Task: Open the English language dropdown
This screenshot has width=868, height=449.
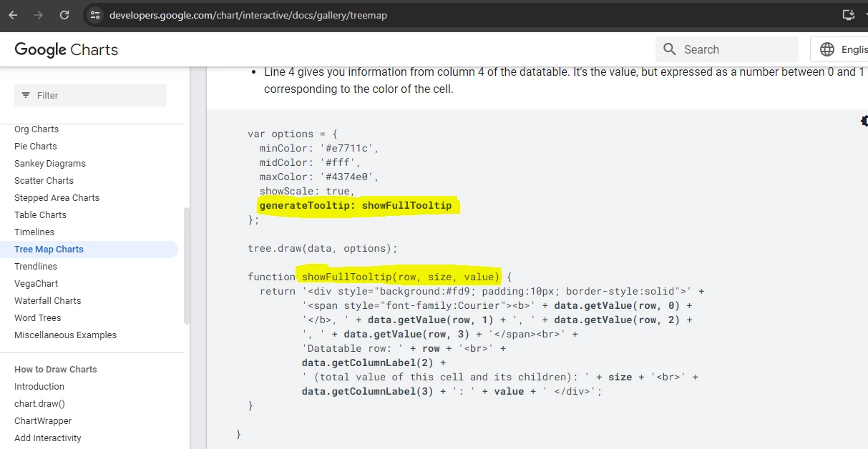Action: tap(839, 49)
